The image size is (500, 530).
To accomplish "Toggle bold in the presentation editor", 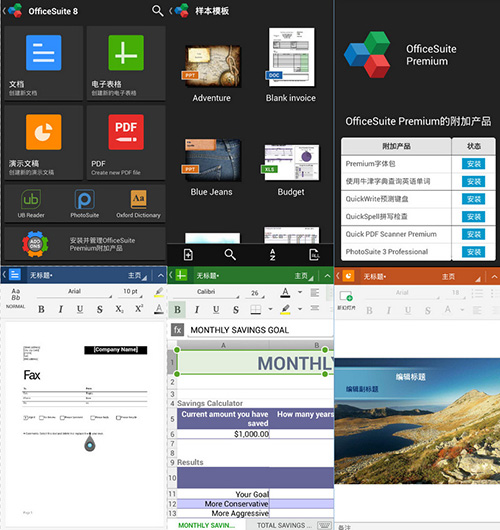I will point(369,310).
